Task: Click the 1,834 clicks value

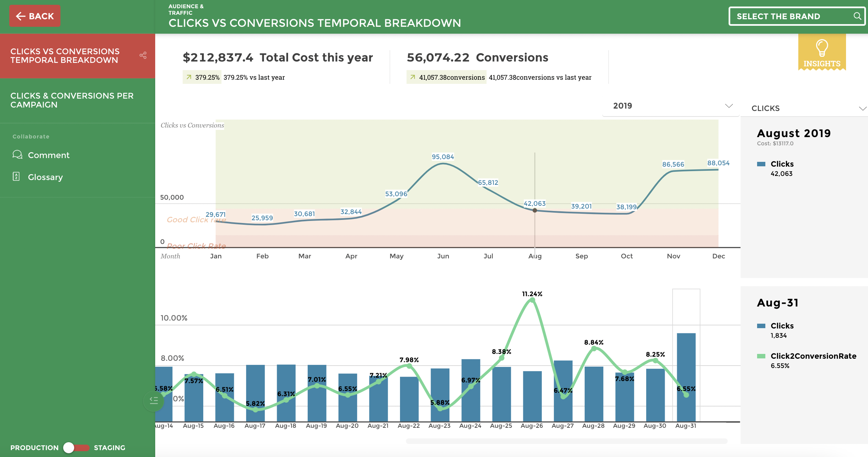Action: pyautogui.click(x=778, y=335)
